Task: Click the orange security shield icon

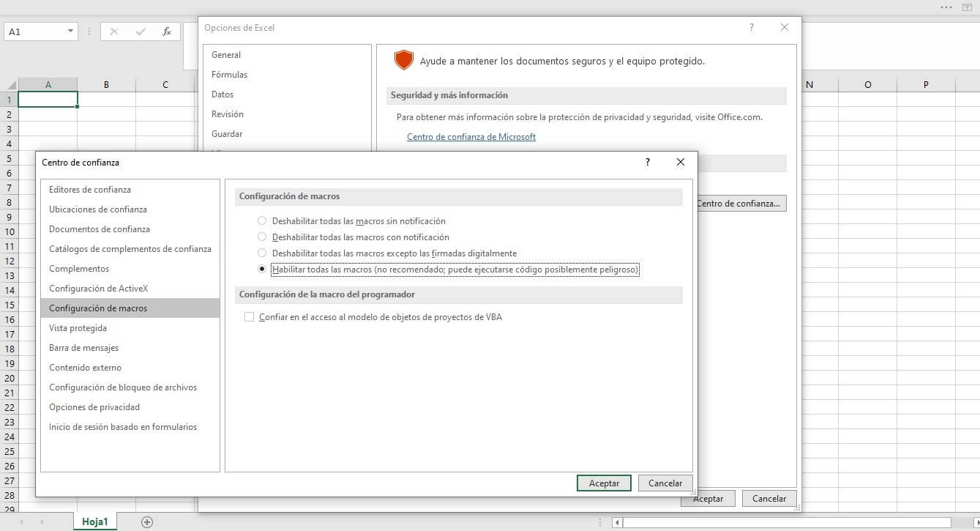Action: (x=404, y=61)
